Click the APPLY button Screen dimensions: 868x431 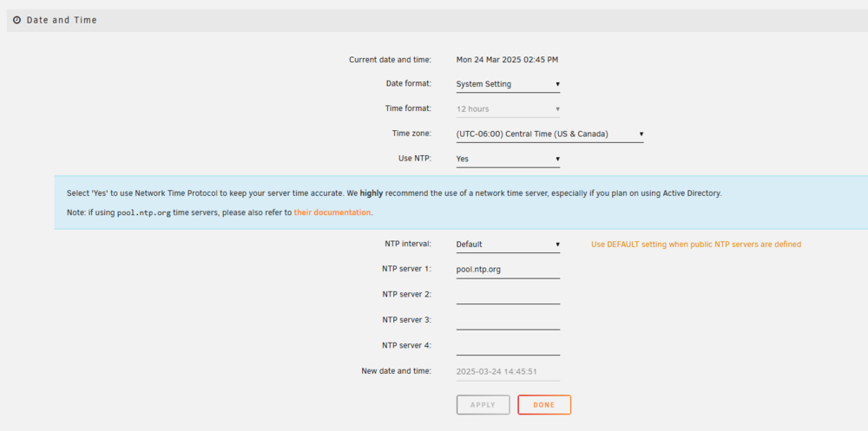483,405
